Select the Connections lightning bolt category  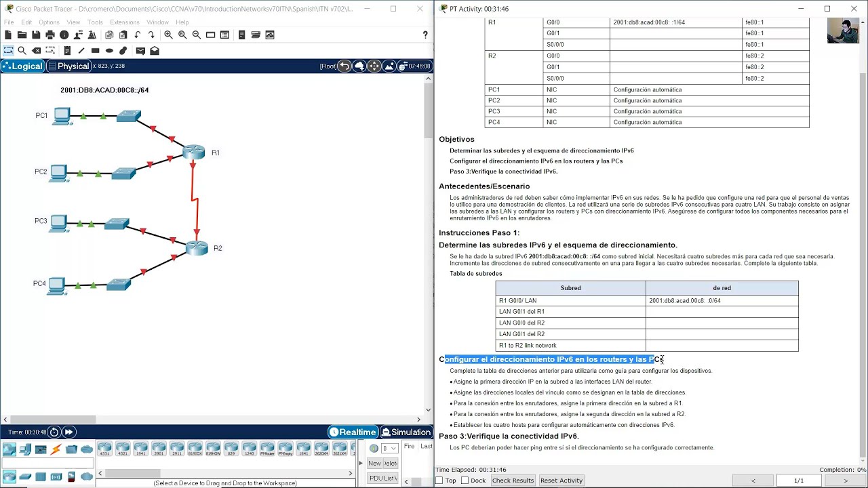[56, 449]
